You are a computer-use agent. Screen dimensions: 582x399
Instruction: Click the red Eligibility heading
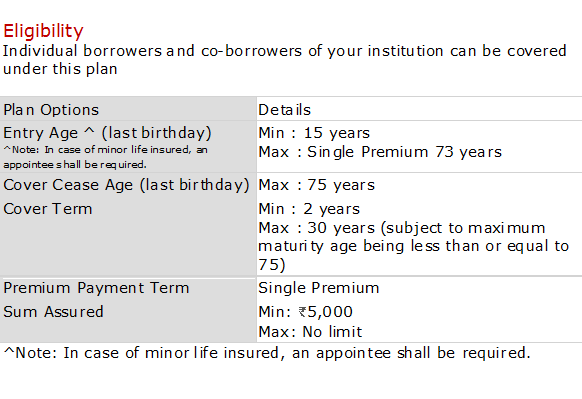pos(43,31)
